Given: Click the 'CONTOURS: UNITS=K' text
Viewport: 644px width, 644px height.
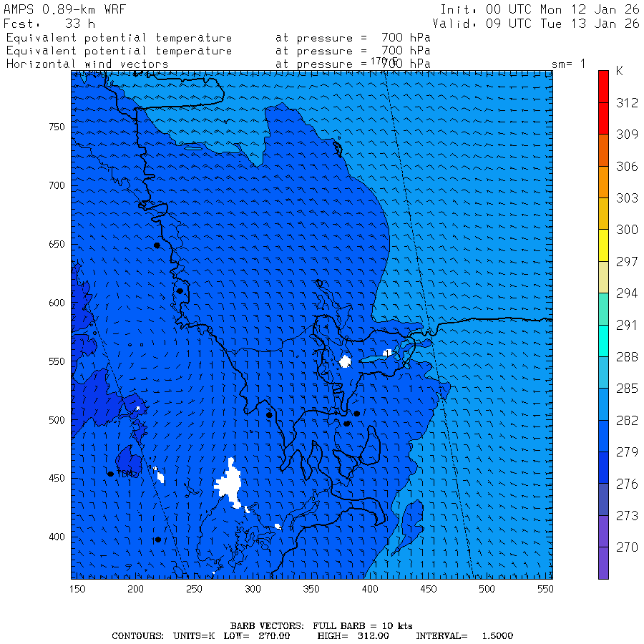Looking at the screenshot, I should tap(163, 636).
